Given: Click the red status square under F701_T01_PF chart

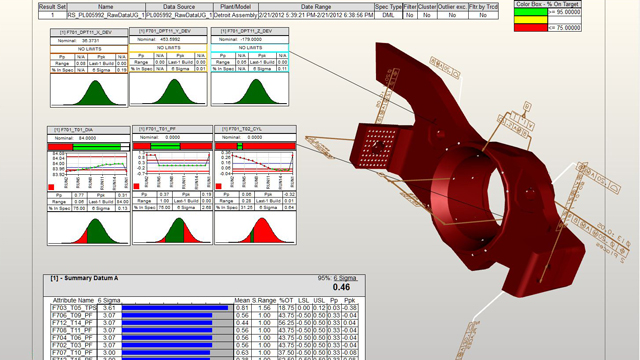Looking at the screenshot, I should (136, 186).
